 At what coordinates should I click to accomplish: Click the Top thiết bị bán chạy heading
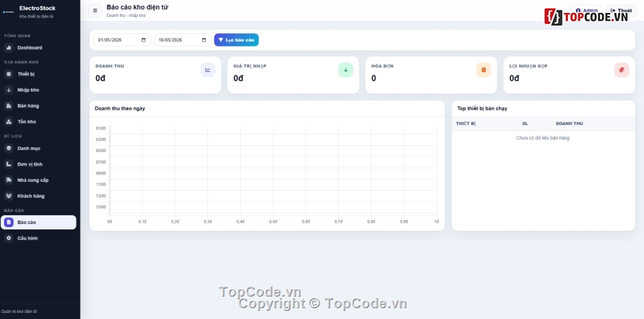[482, 109]
